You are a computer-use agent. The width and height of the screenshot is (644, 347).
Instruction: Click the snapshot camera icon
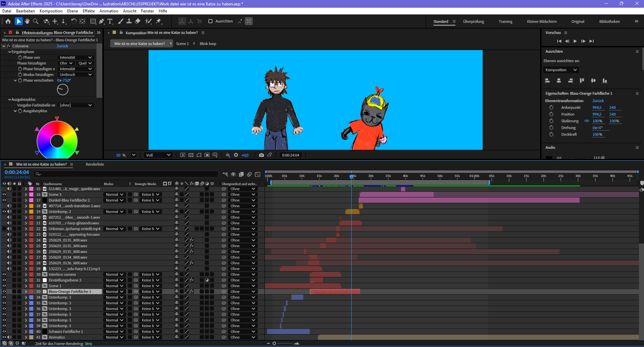click(x=261, y=155)
